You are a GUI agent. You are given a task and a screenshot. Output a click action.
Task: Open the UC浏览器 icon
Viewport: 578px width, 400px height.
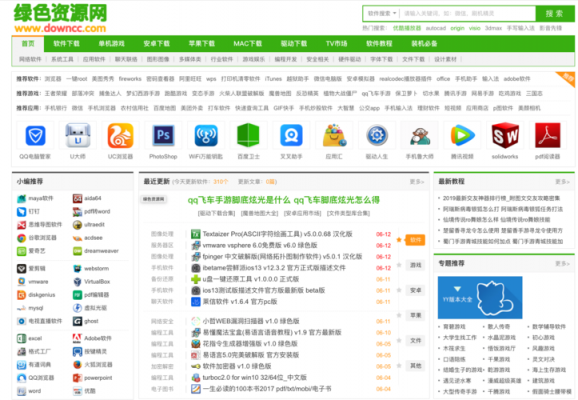tap(121, 136)
